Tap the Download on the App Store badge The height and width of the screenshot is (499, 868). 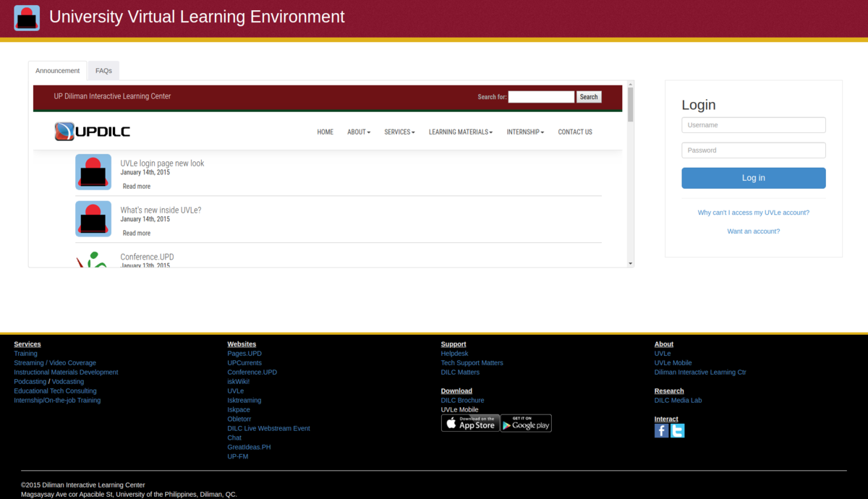pos(470,423)
